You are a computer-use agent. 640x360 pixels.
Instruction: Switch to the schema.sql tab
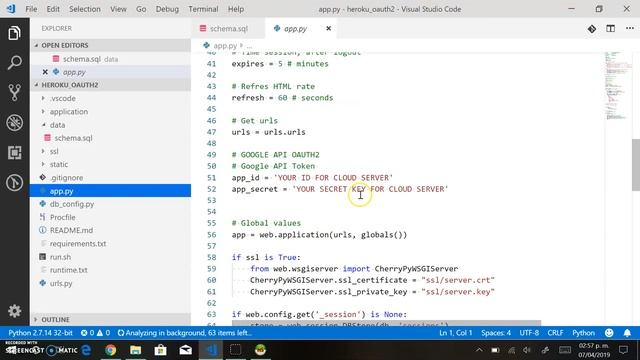click(228, 29)
